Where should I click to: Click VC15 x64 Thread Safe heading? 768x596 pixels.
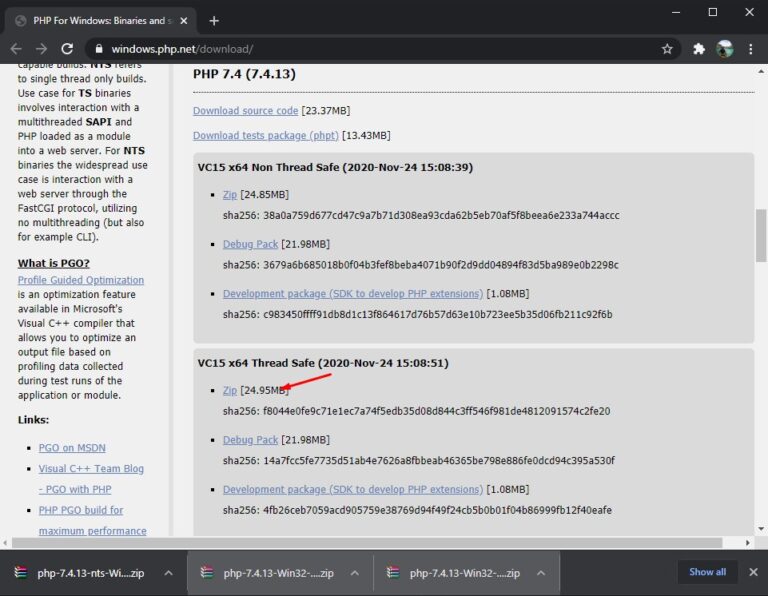point(323,363)
